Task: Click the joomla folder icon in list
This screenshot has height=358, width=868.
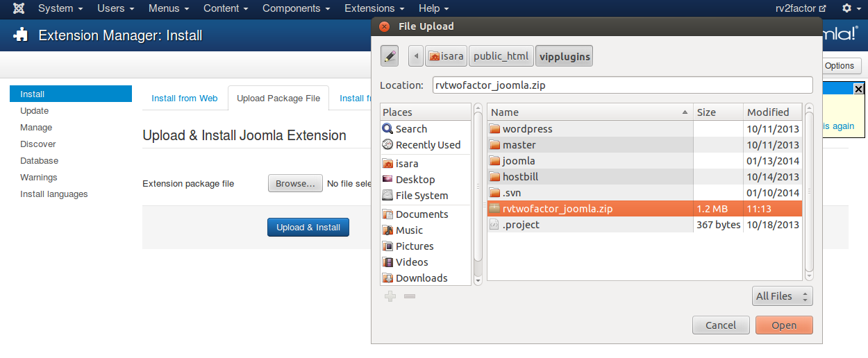Action: tap(494, 161)
